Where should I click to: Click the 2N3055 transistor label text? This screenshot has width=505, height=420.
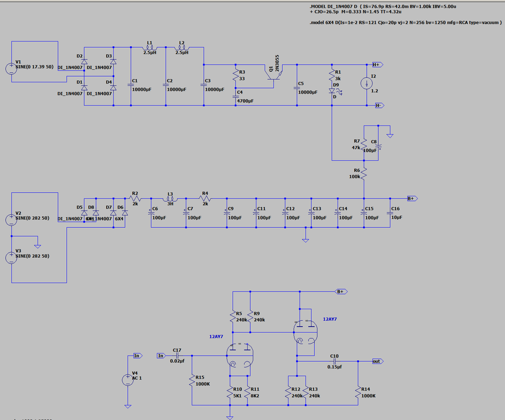point(277,63)
